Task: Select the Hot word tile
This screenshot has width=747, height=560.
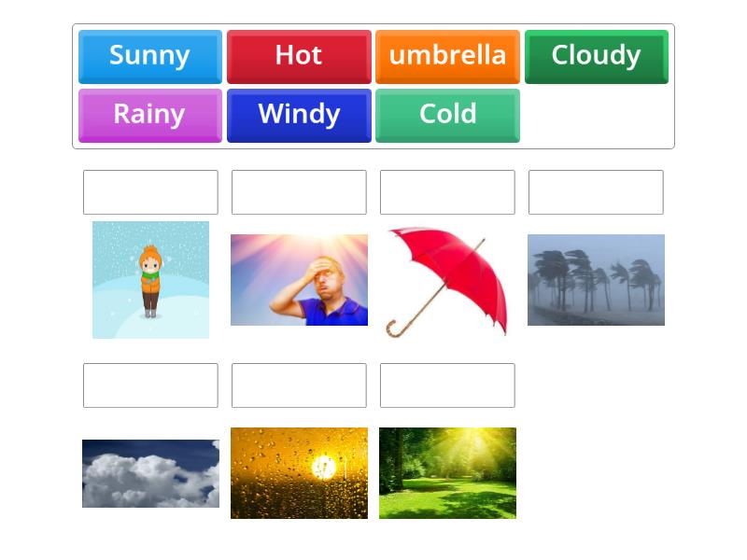Action: pos(299,56)
